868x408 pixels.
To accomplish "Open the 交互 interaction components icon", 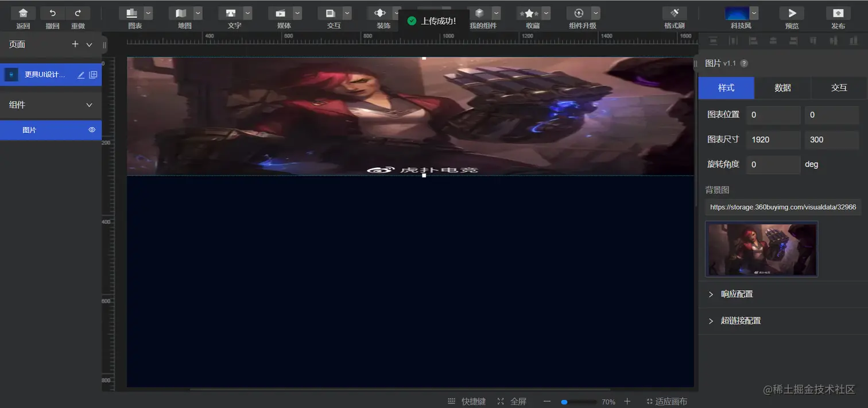I will 330,13.
